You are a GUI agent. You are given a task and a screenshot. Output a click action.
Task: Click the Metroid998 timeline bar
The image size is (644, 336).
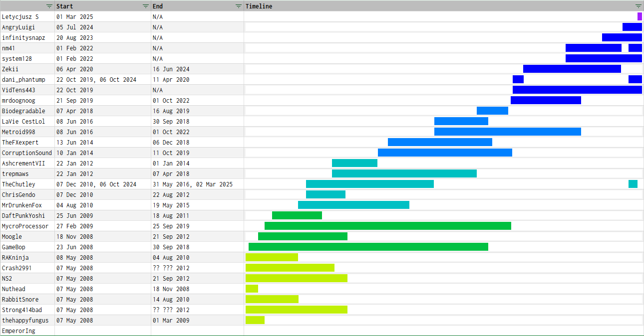click(x=507, y=132)
